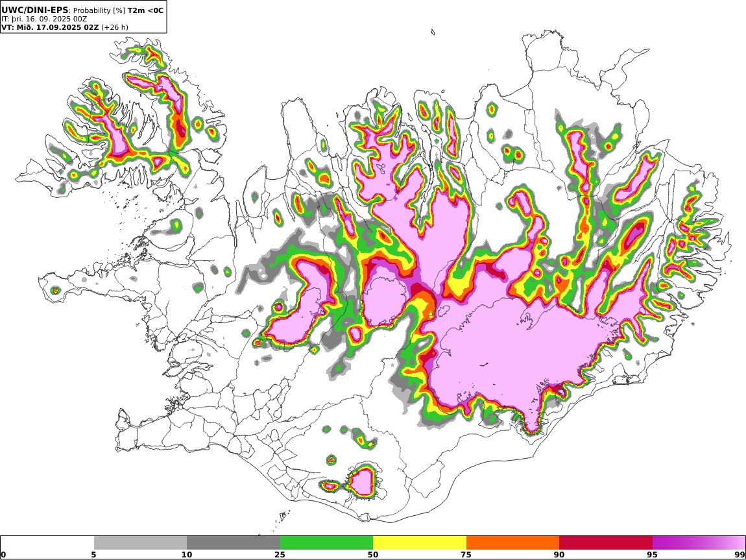Viewport: 746px width, 560px height.
Task: Click the '(+26 h)' forecast offset
Action: click(x=115, y=27)
